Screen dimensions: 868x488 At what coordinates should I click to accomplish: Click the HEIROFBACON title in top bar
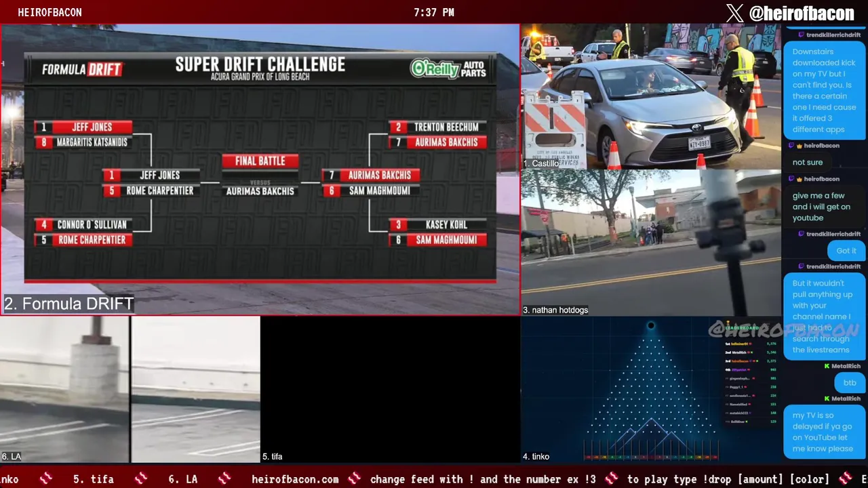[50, 12]
